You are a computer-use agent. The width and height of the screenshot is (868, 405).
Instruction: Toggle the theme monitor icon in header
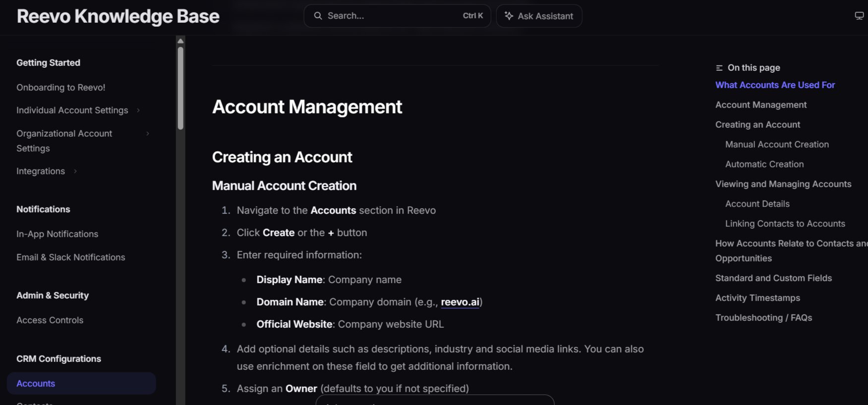[x=859, y=16]
